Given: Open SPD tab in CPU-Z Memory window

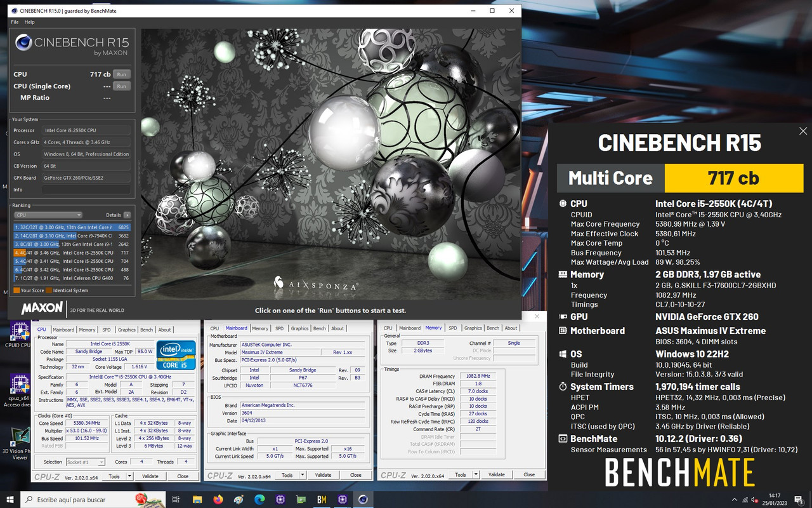Looking at the screenshot, I should 452,328.
